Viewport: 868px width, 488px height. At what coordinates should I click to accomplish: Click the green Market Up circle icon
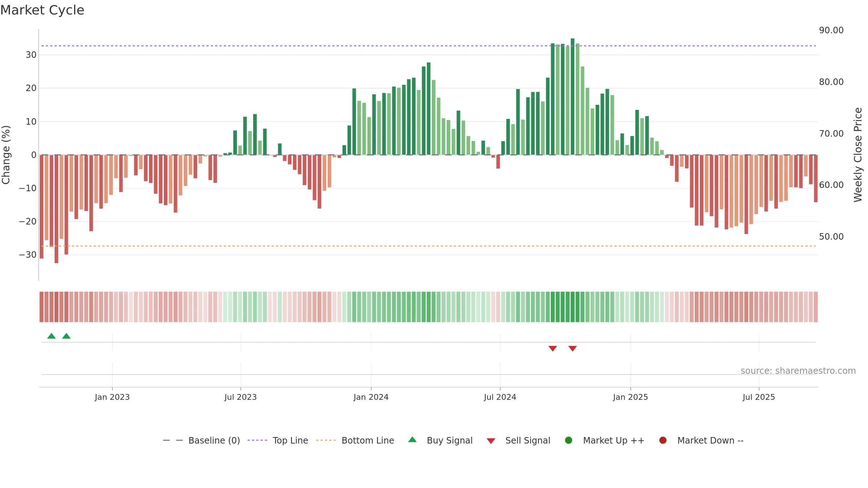point(569,440)
